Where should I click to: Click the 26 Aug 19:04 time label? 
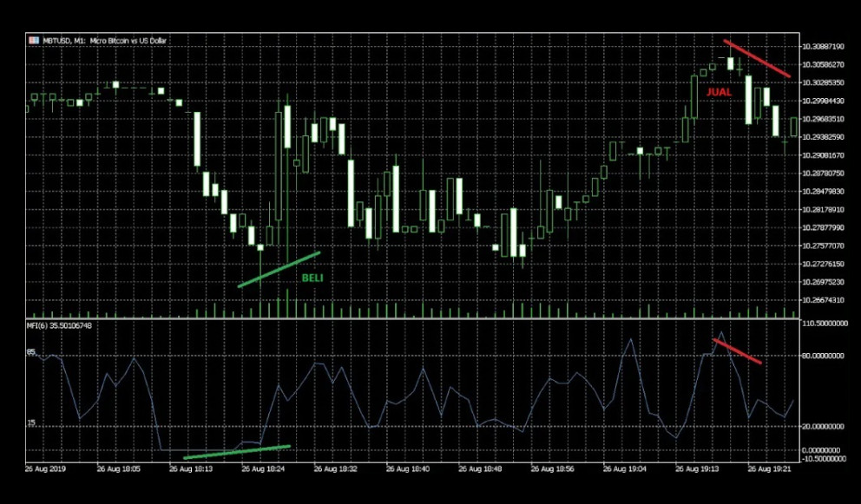[x=623, y=468]
